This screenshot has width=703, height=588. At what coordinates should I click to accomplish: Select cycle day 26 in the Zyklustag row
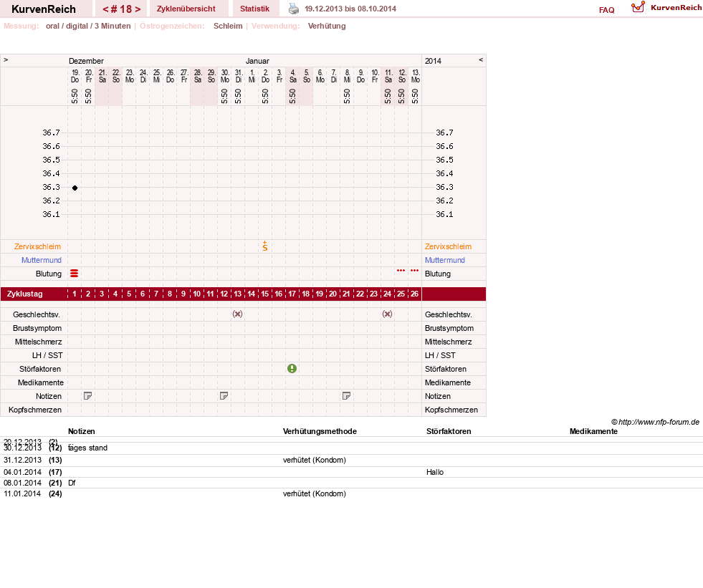[415, 294]
